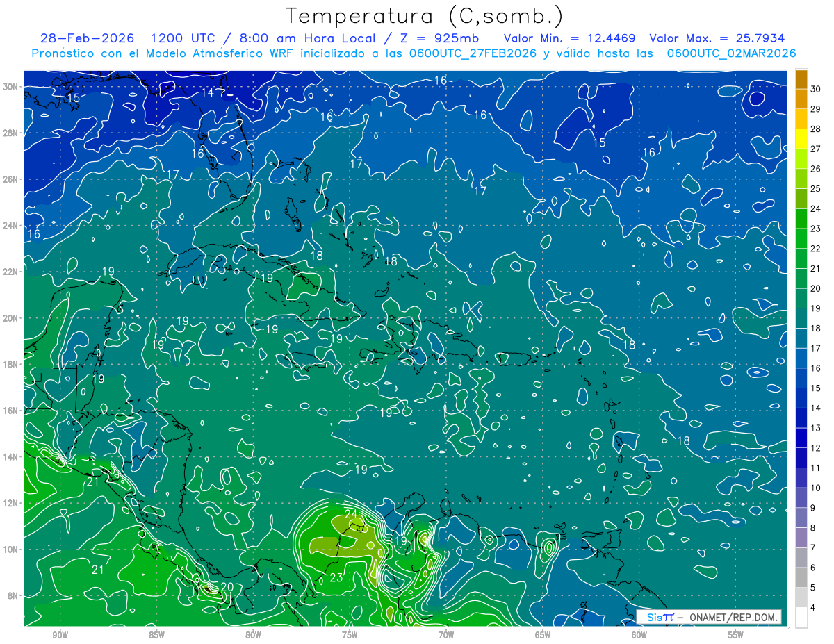Click the '26N' latitude axis label
The image size is (834, 644).
pos(10,179)
